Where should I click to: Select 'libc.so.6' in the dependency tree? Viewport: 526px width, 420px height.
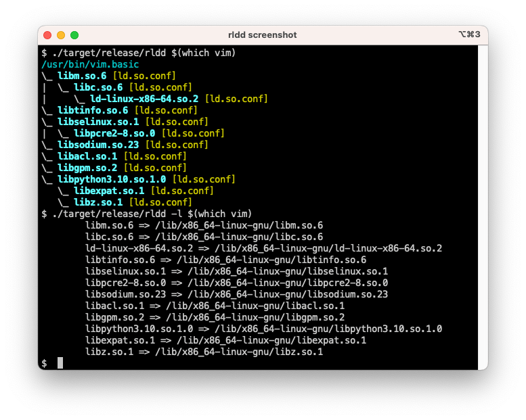coord(98,87)
